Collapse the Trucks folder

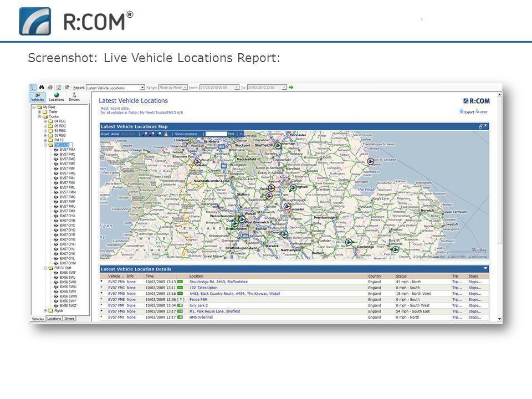click(39, 116)
